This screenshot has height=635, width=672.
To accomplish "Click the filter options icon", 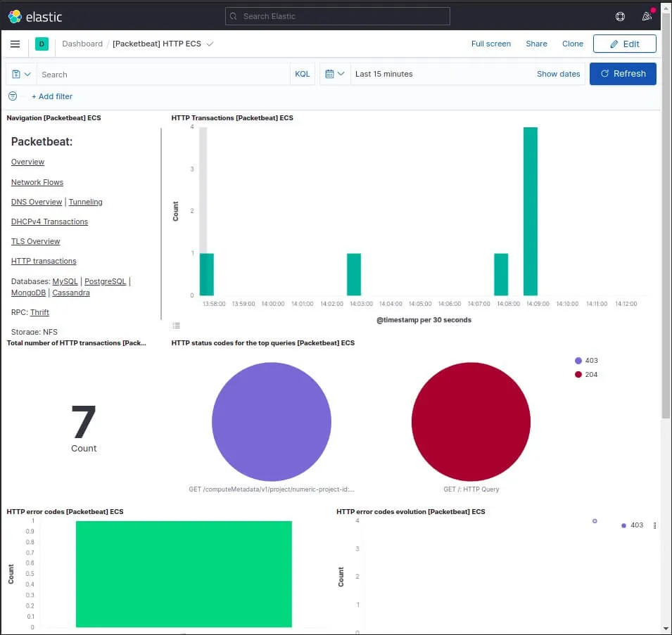I will tap(13, 96).
